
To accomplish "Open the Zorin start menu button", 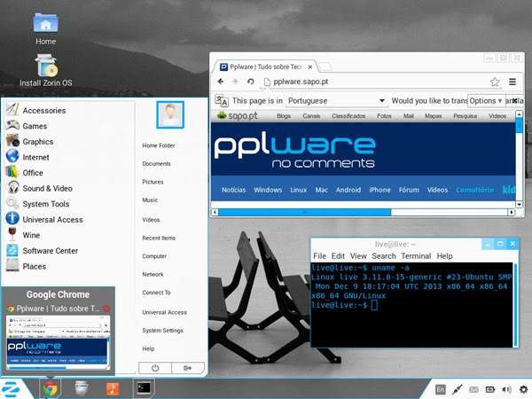I will [11, 389].
